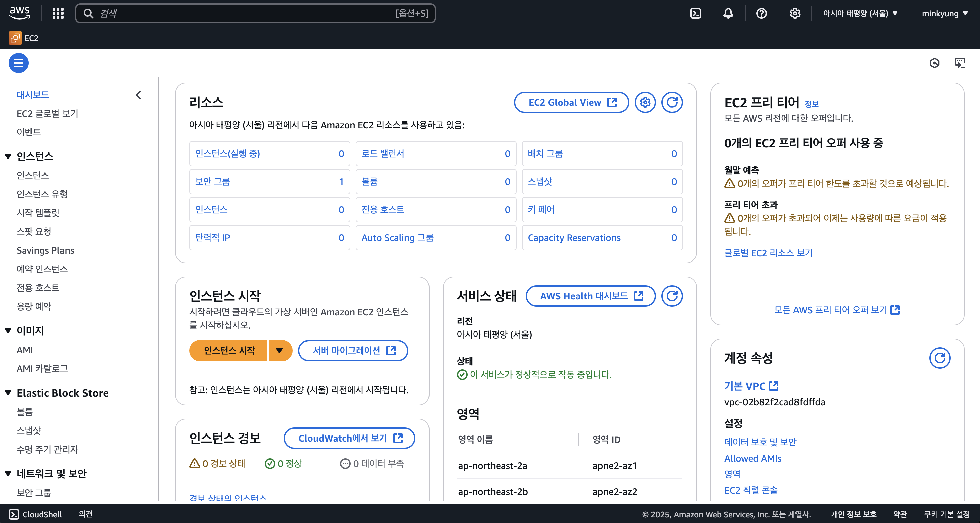Open AMI 카탈로그 in the sidebar
Screen dimensions: 980x523
click(x=42, y=369)
